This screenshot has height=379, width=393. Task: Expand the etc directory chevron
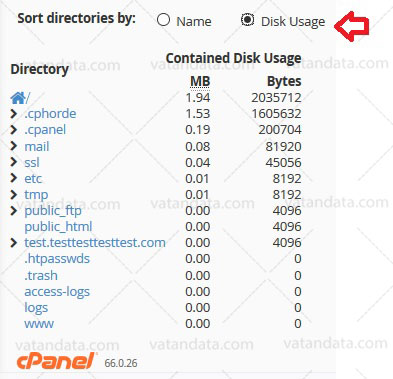(13, 178)
